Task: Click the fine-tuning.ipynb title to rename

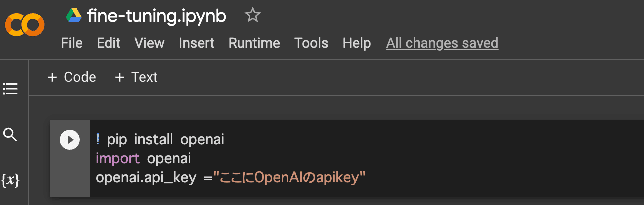Action: [156, 16]
